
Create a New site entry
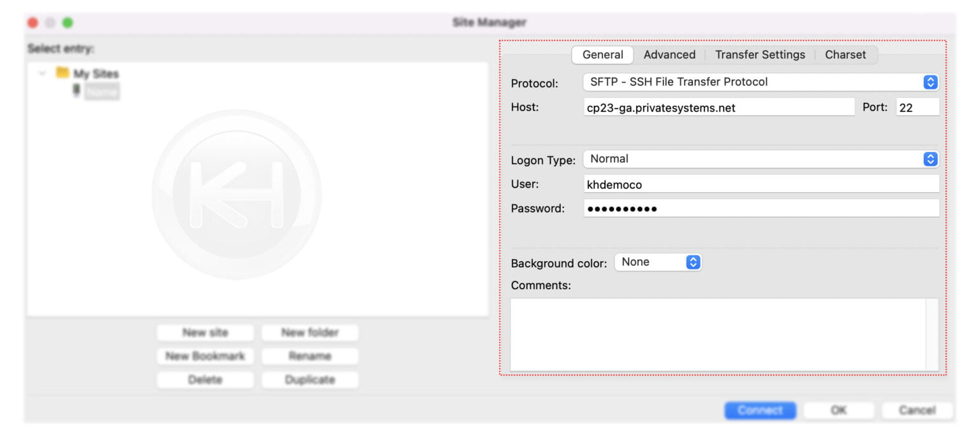click(205, 333)
